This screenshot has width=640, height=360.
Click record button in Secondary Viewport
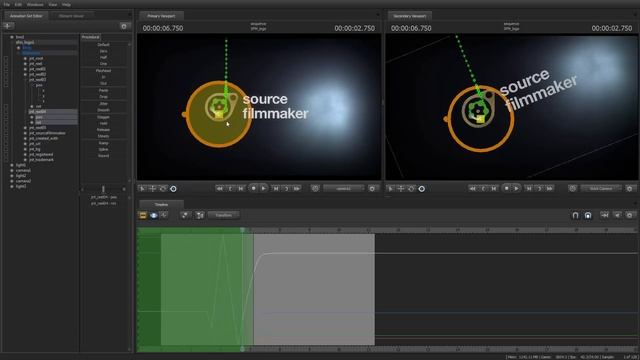(x=507, y=188)
